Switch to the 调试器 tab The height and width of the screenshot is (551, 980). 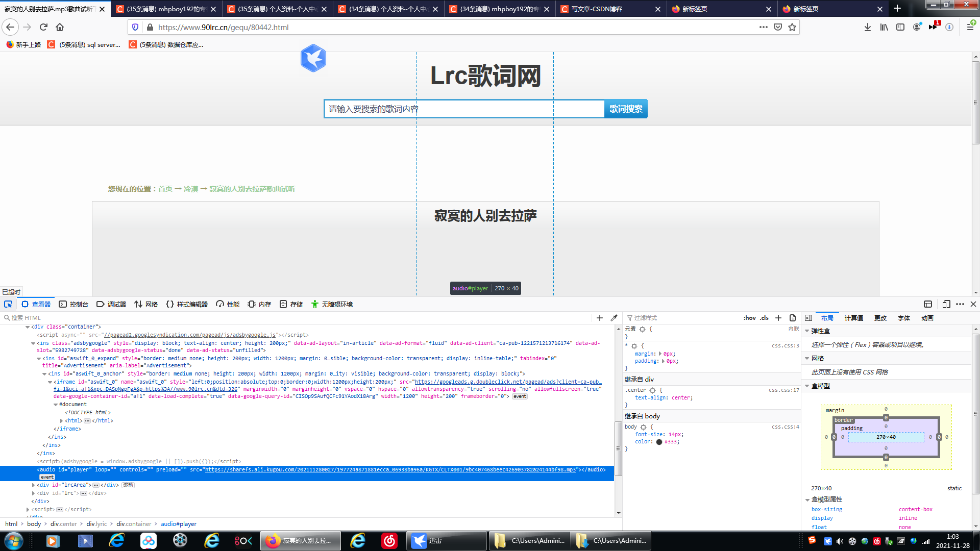111,304
